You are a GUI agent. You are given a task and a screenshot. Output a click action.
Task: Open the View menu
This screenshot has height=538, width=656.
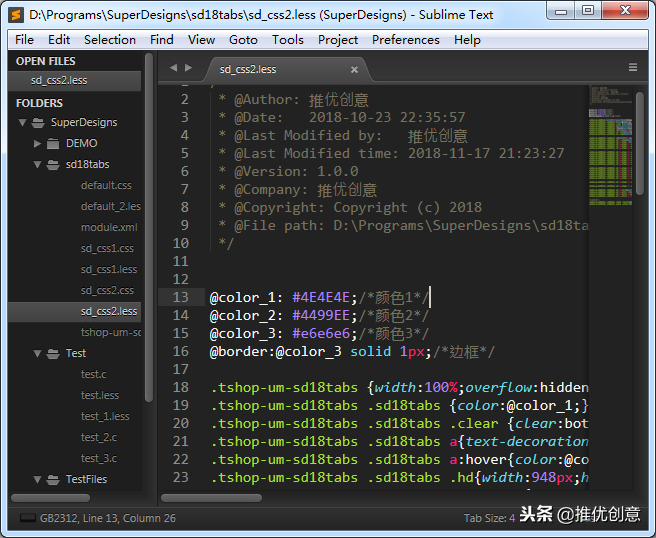pyautogui.click(x=201, y=40)
